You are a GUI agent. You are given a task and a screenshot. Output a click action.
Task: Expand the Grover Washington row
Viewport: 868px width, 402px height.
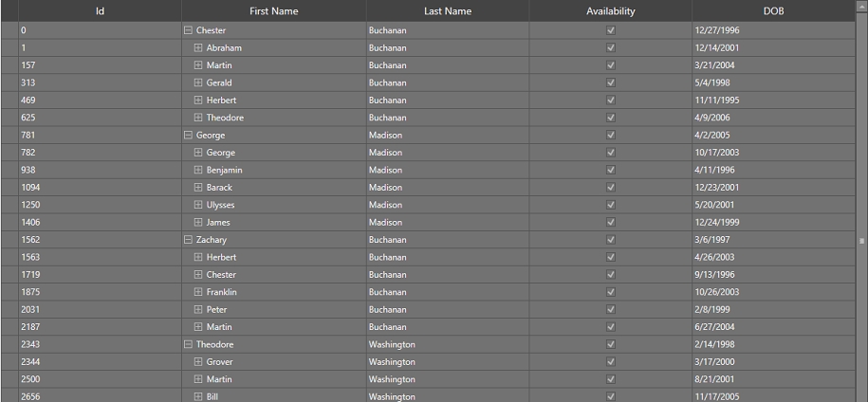click(198, 362)
